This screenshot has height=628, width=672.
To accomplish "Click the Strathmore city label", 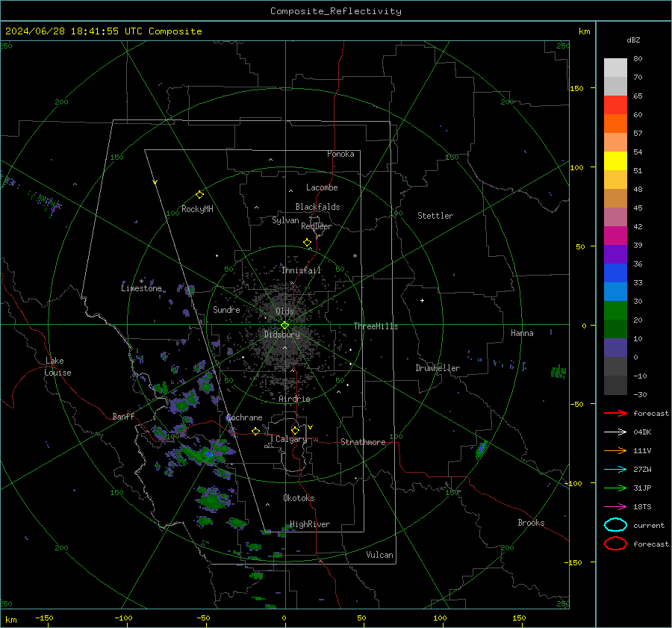I will pos(363,442).
